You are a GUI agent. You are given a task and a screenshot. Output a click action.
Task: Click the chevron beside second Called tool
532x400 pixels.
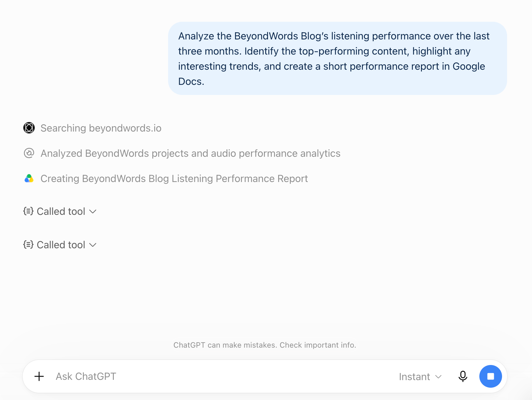(93, 245)
